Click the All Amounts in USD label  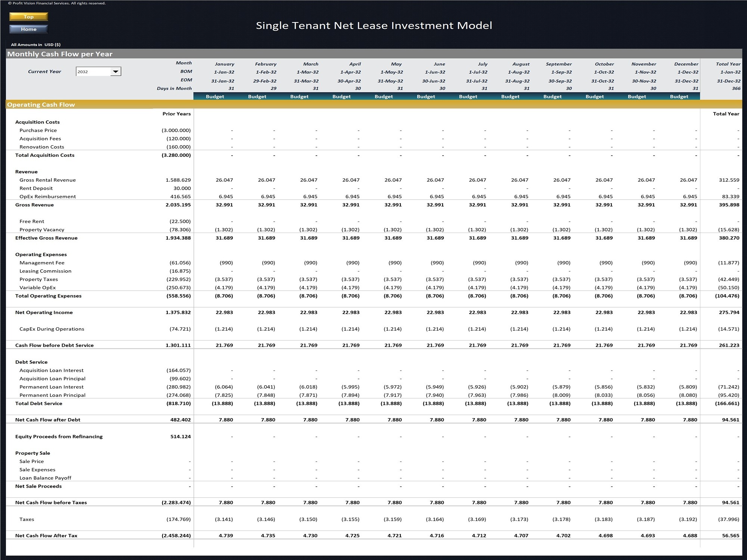35,44
